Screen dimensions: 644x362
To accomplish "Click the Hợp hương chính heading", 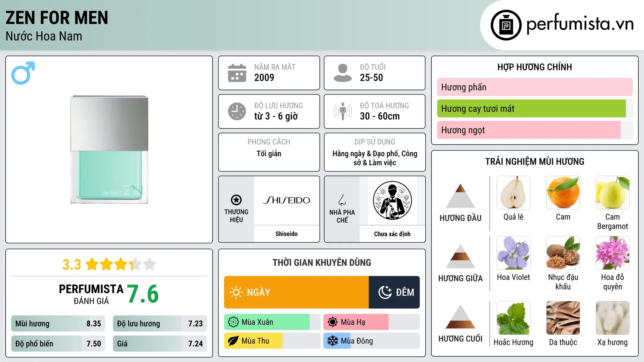I will pos(535,67).
